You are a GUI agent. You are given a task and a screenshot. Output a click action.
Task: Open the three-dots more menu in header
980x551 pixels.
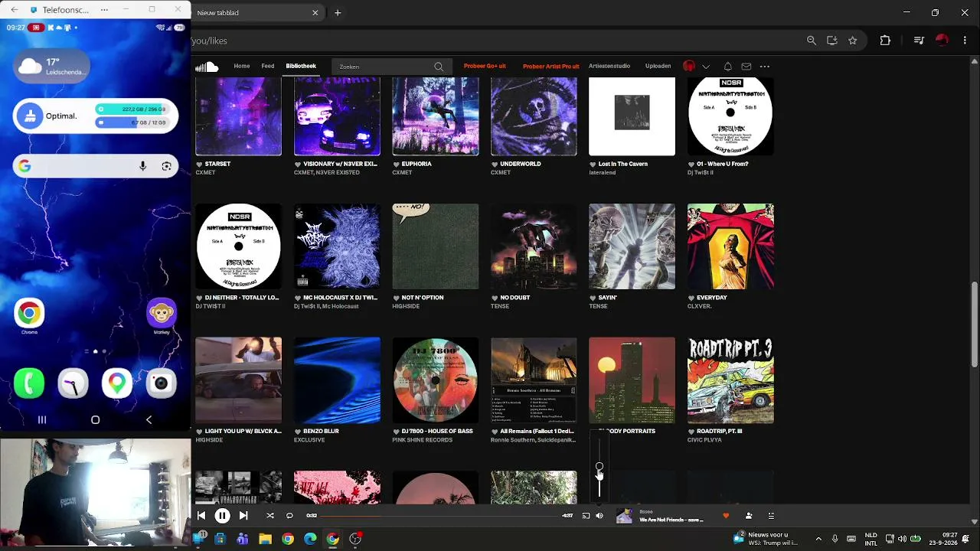tap(765, 67)
